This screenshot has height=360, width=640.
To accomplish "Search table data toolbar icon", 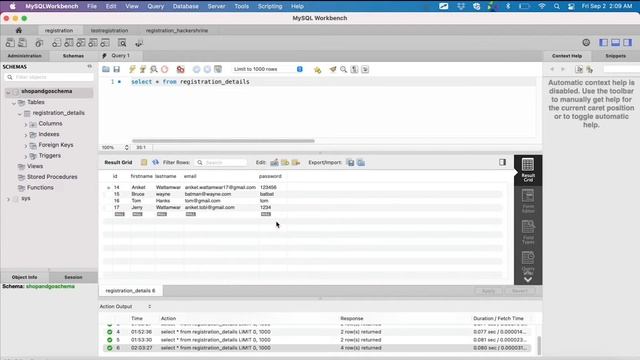I will (x=122, y=43).
